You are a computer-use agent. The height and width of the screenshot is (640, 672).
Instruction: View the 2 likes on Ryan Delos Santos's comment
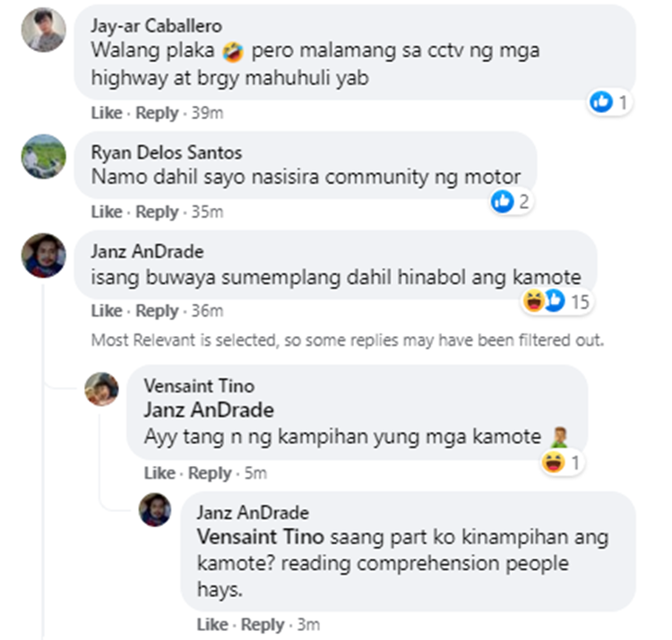[x=511, y=202]
